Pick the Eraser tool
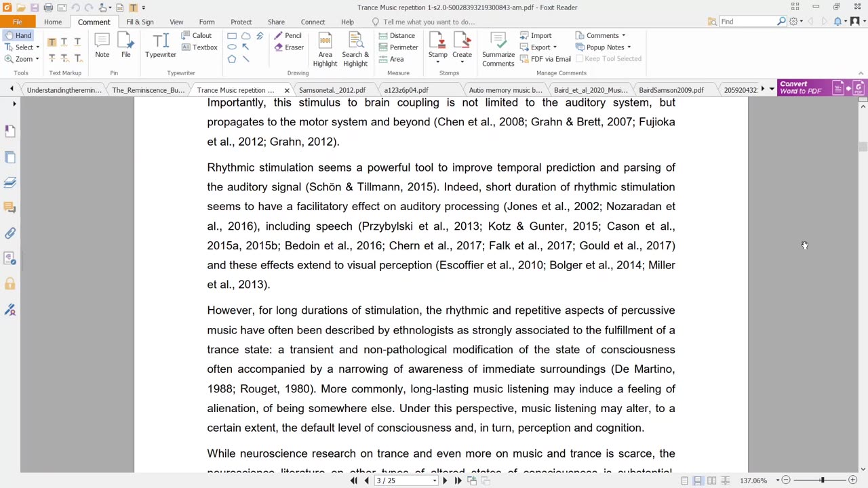Image resolution: width=868 pixels, height=488 pixels. point(289,47)
